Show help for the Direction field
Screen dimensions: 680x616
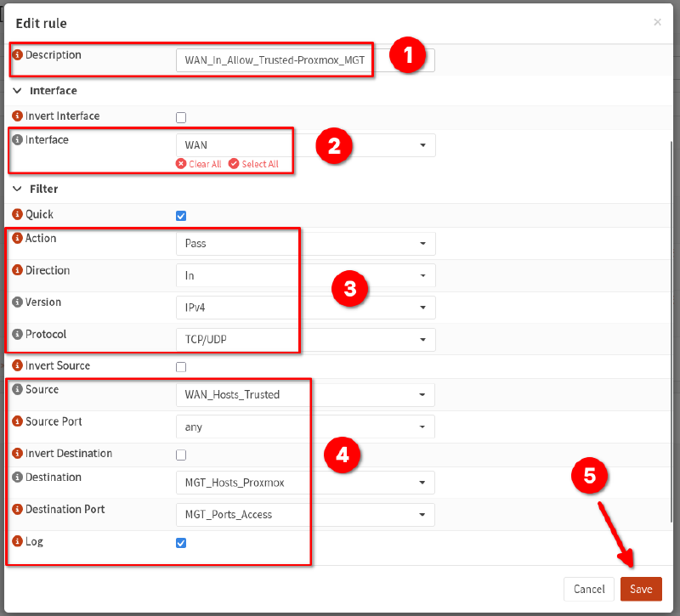[17, 270]
